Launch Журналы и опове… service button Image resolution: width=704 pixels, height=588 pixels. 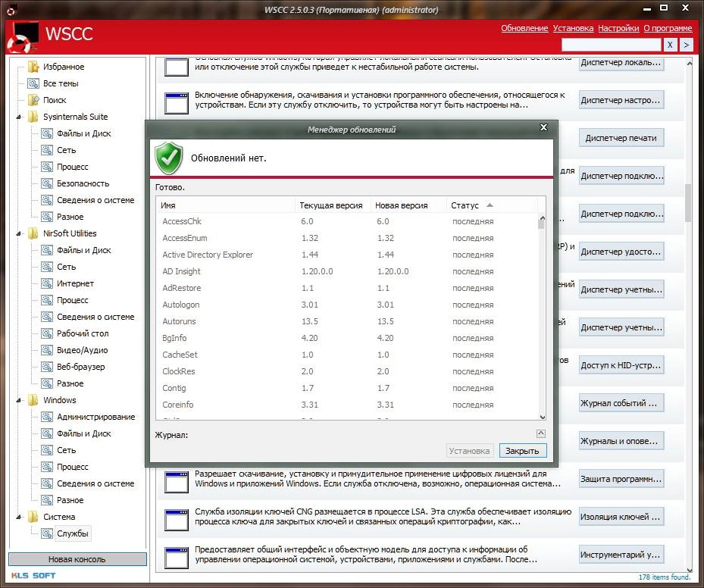621,441
